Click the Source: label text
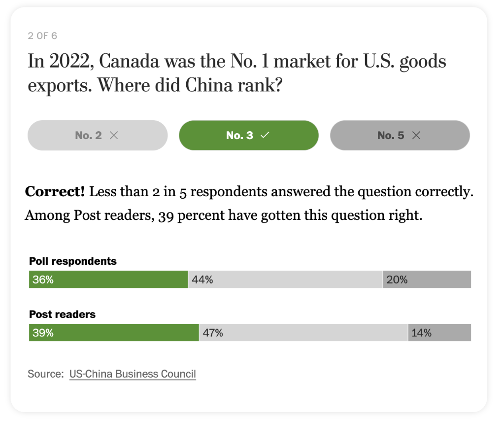Image resolution: width=504 pixels, height=424 pixels. (46, 374)
